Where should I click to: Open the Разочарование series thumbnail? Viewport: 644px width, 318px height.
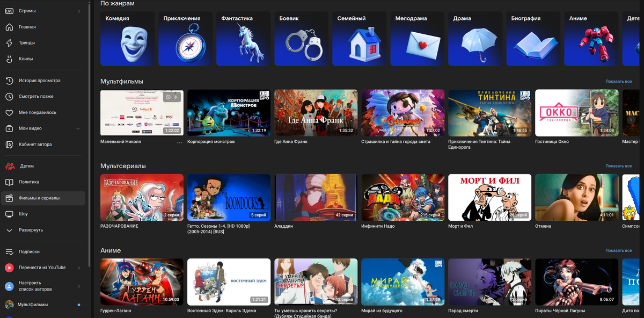tap(142, 197)
